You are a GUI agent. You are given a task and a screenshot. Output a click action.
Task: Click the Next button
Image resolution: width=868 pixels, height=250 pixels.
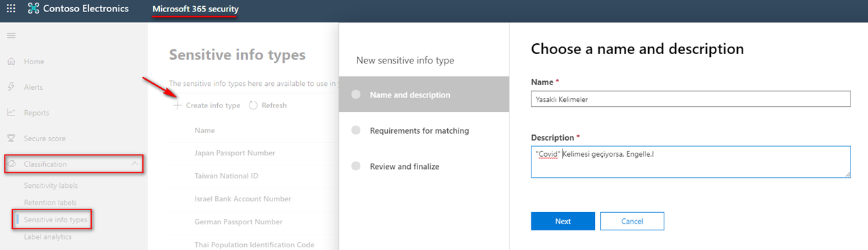pyautogui.click(x=562, y=221)
